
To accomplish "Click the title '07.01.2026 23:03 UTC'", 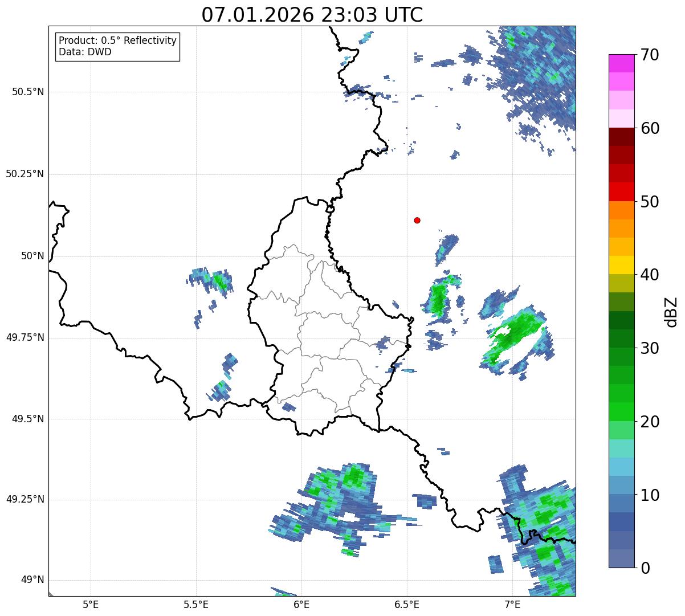I will coord(312,15).
